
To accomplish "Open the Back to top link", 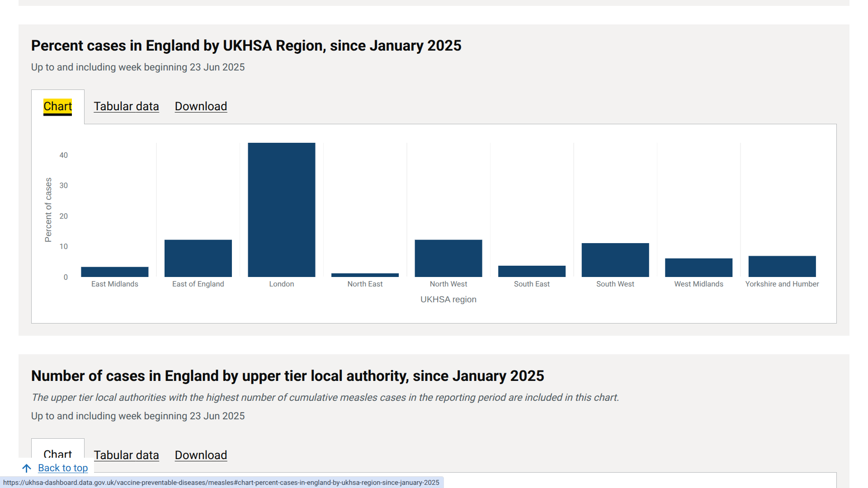I will [x=63, y=468].
